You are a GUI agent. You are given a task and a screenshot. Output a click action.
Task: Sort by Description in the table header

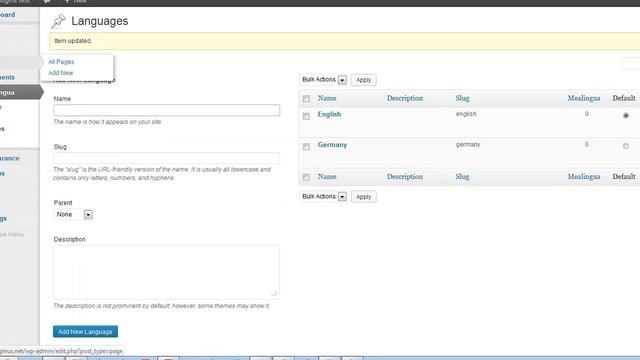click(x=405, y=98)
